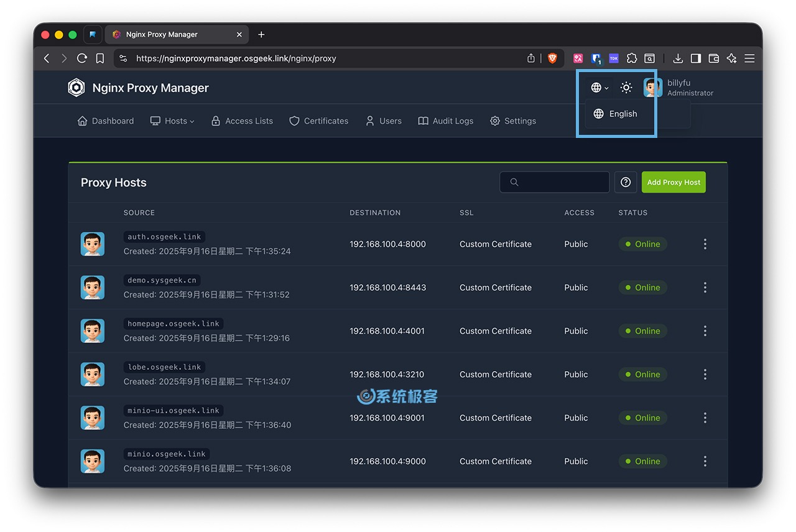Open the browser downloads icon

(x=678, y=58)
